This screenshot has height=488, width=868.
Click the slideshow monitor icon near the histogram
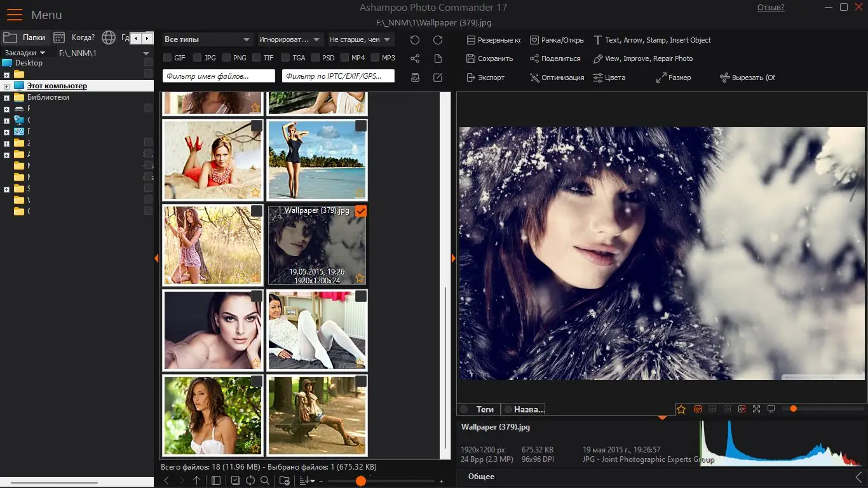pyautogui.click(x=771, y=410)
